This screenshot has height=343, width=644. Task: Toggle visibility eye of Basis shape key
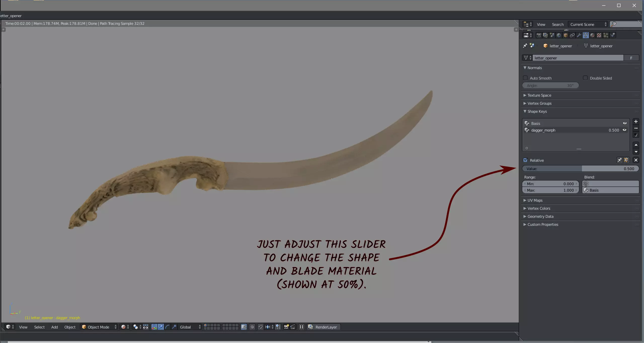click(625, 123)
